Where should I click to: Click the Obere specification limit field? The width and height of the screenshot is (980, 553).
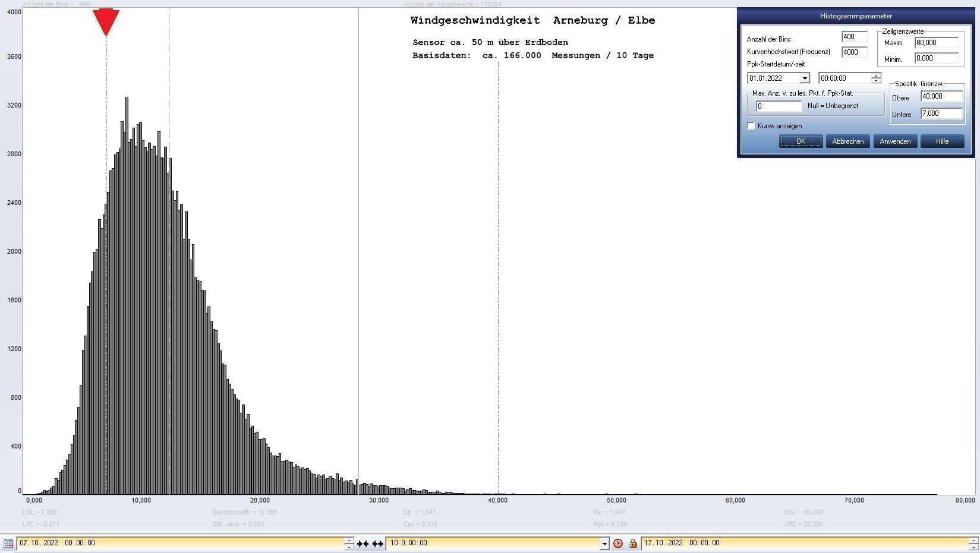[941, 96]
